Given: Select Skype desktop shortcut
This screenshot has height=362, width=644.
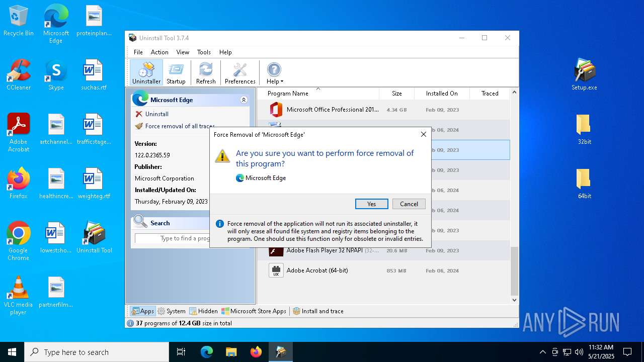Looking at the screenshot, I should [56, 75].
